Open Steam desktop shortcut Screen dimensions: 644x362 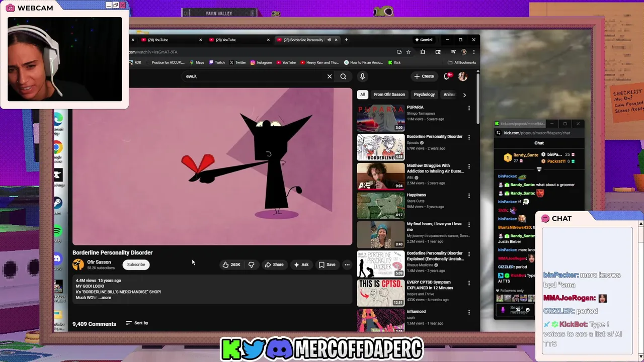(x=58, y=203)
